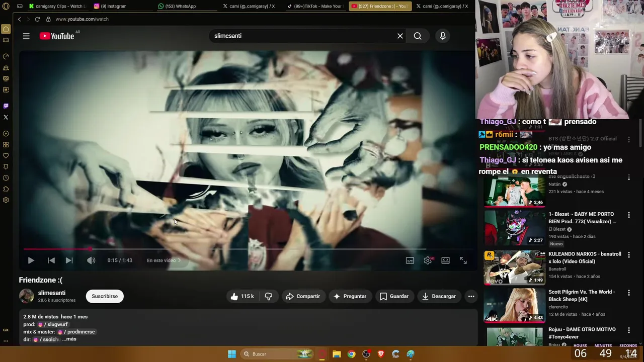The image size is (644, 362).
Task: Expand description with ...más
Action: click(69, 339)
